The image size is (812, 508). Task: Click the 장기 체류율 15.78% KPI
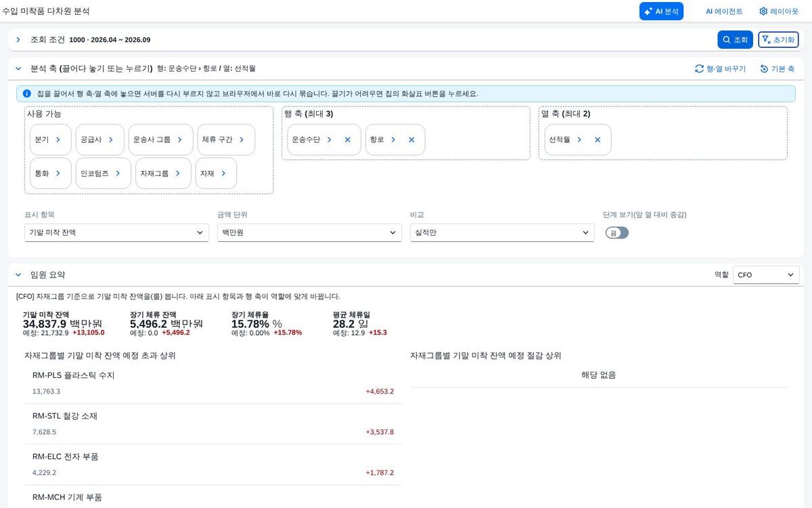pos(256,324)
